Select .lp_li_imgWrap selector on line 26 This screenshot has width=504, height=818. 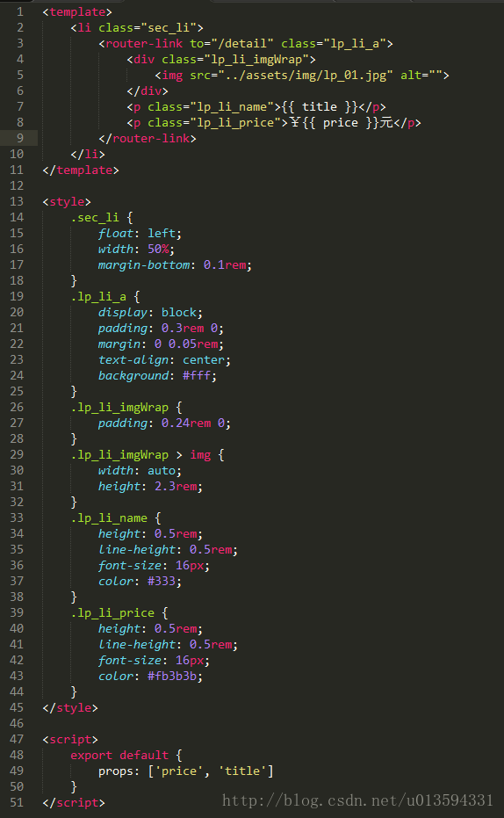click(x=119, y=408)
